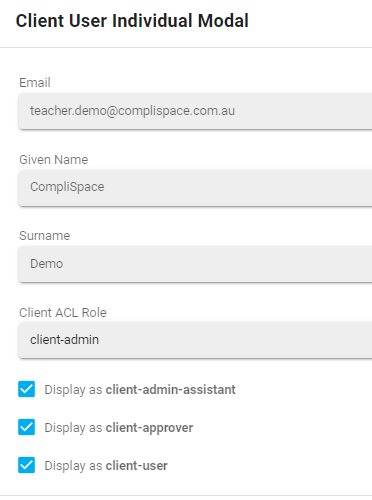Click the Client User Individual Modal title
Image resolution: width=372 pixels, height=500 pixels.
(x=132, y=21)
